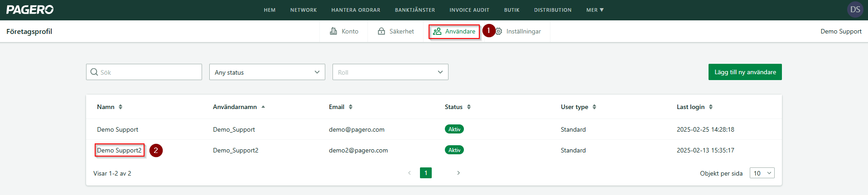
Task: Click Demo Support label at top right
Action: (841, 31)
